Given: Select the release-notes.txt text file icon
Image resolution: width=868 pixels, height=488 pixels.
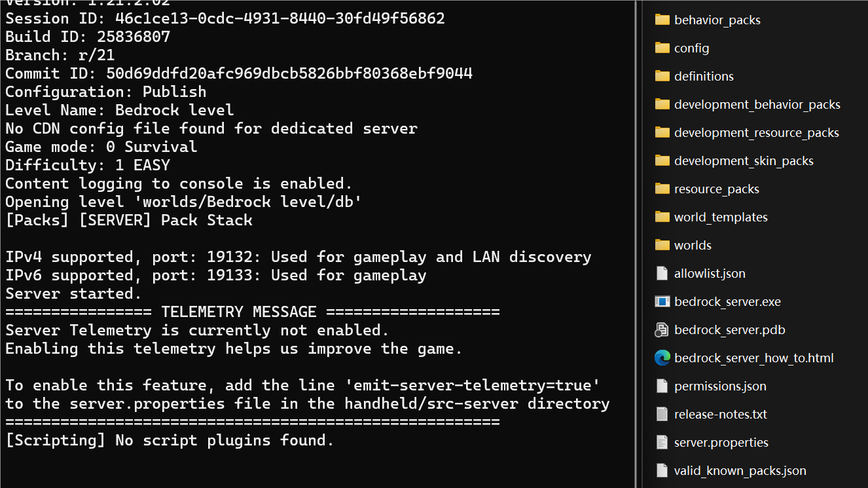Looking at the screenshot, I should pyautogui.click(x=662, y=414).
